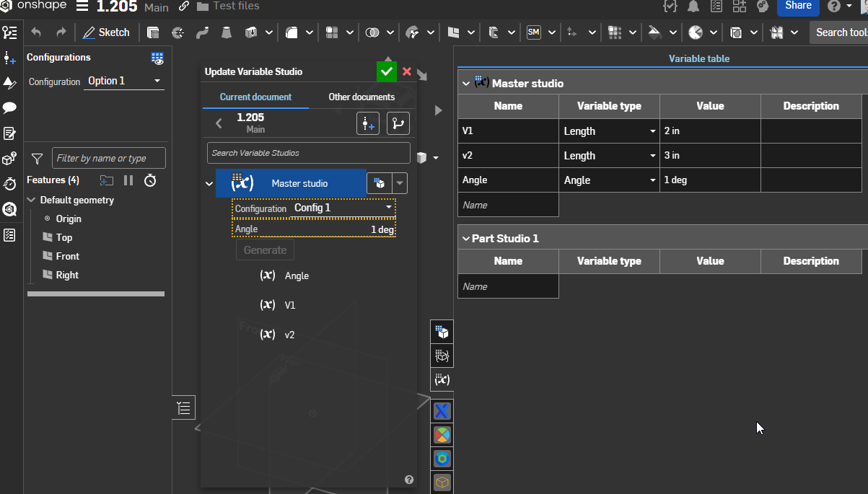868x494 pixels.
Task: Collapse the Default geometry tree
Action: tap(32, 200)
